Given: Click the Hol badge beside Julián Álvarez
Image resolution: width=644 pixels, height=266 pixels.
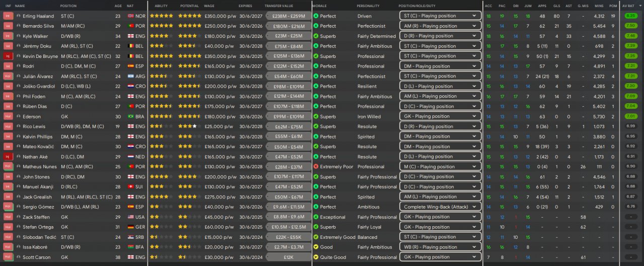Looking at the screenshot, I should click(x=8, y=76).
